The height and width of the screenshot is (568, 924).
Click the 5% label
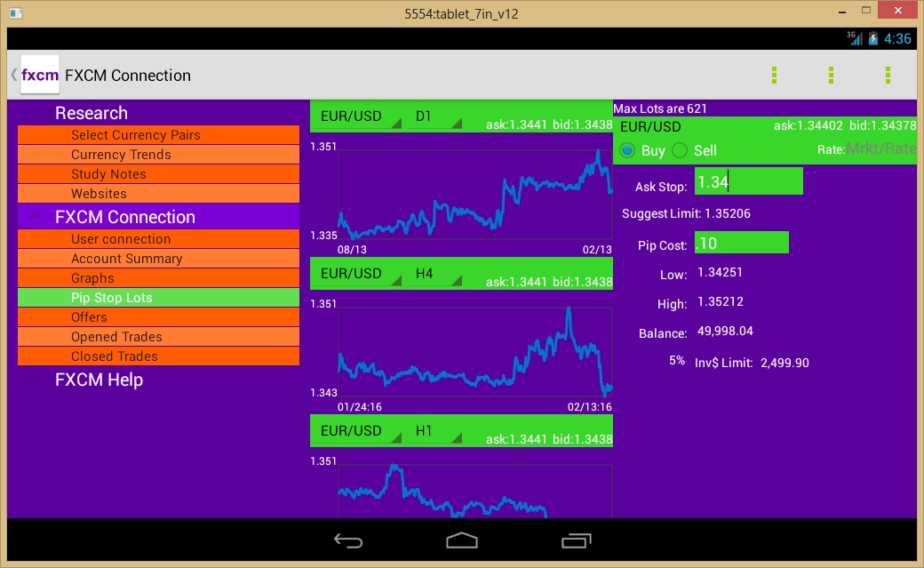click(677, 360)
